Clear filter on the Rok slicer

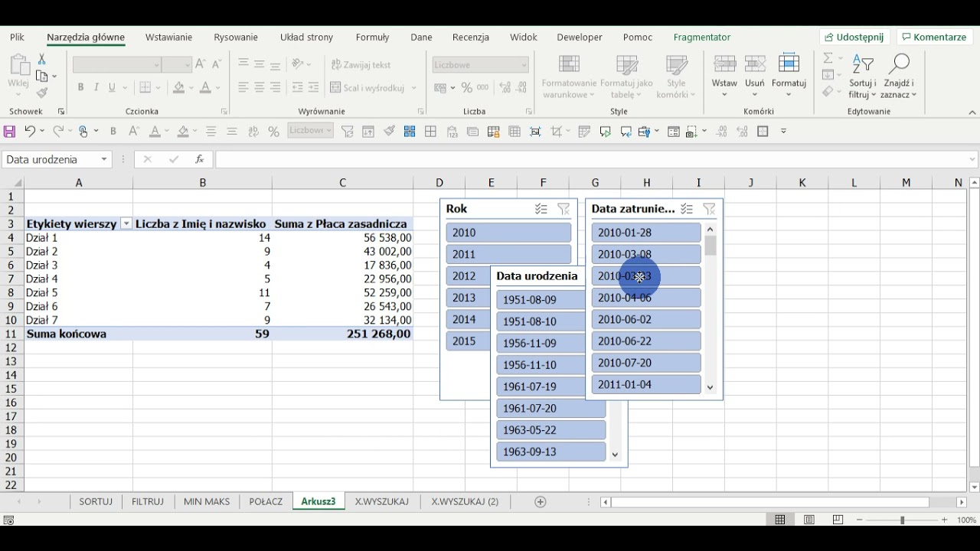pos(563,209)
